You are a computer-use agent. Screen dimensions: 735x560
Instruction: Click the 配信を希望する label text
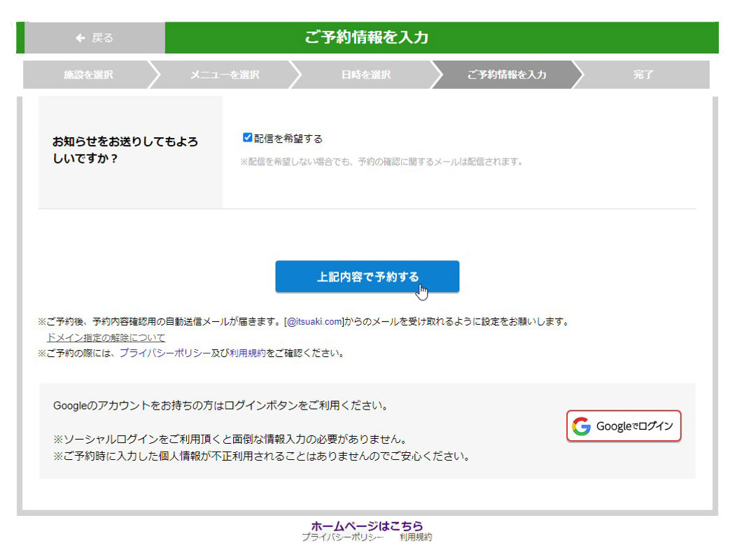pyautogui.click(x=288, y=139)
